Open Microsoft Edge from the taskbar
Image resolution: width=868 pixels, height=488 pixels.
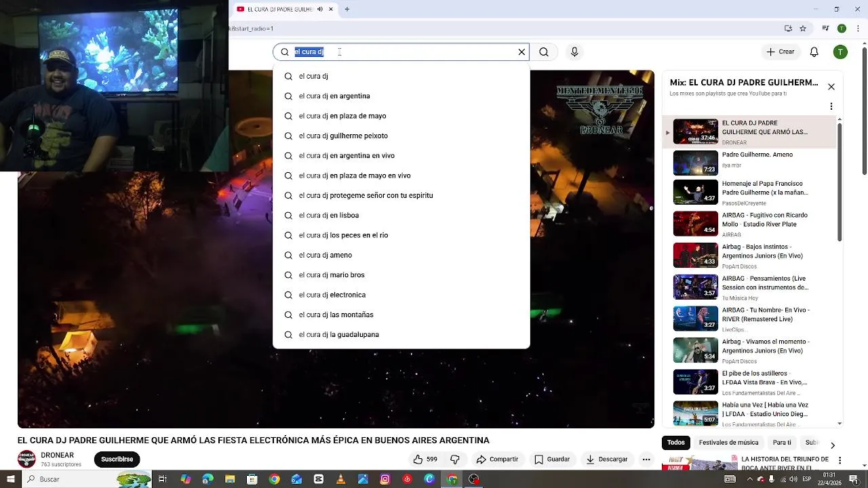[x=208, y=479]
